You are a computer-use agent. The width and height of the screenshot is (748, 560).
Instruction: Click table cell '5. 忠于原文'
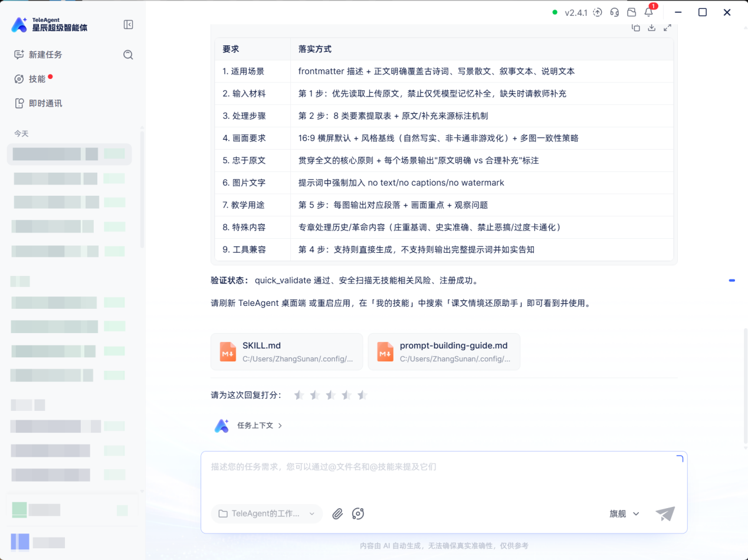coord(252,160)
